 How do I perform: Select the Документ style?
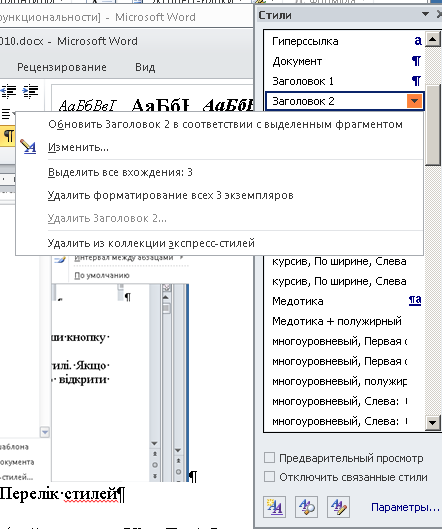pyautogui.click(x=344, y=61)
